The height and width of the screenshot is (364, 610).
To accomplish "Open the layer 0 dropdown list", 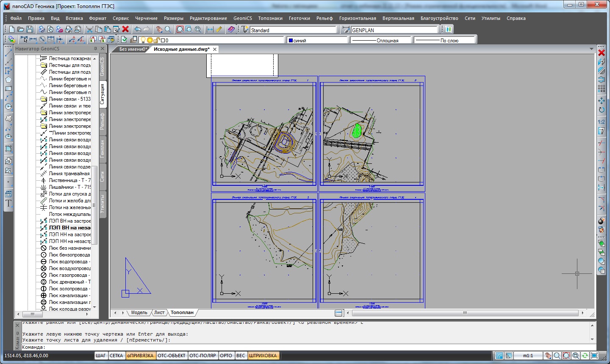I will coord(212,40).
